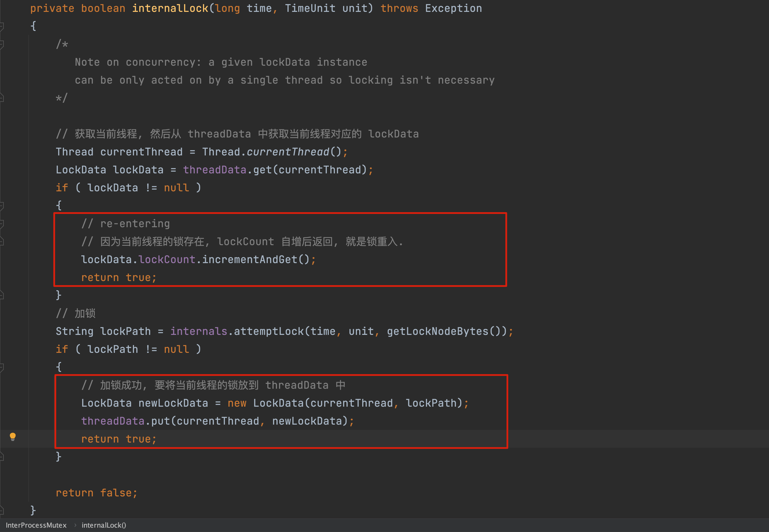Viewport: 769px width, 532px height.
Task: Click fold end marker beside the */ line
Action: tap(1, 98)
